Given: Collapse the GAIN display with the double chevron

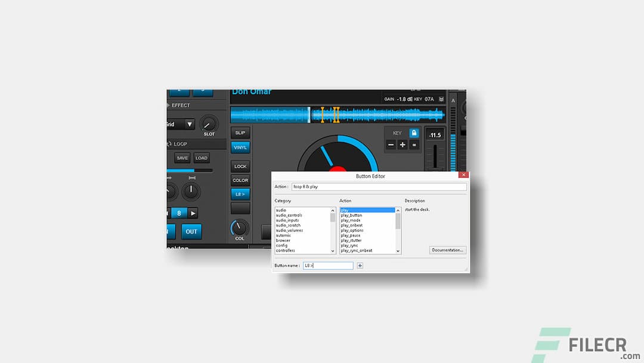Looking at the screenshot, I should point(441,99).
